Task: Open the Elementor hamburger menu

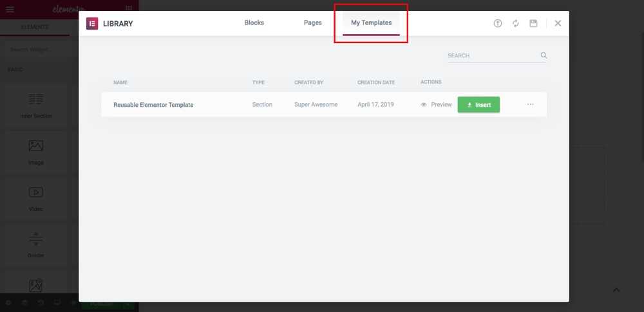Action: pyautogui.click(x=10, y=9)
